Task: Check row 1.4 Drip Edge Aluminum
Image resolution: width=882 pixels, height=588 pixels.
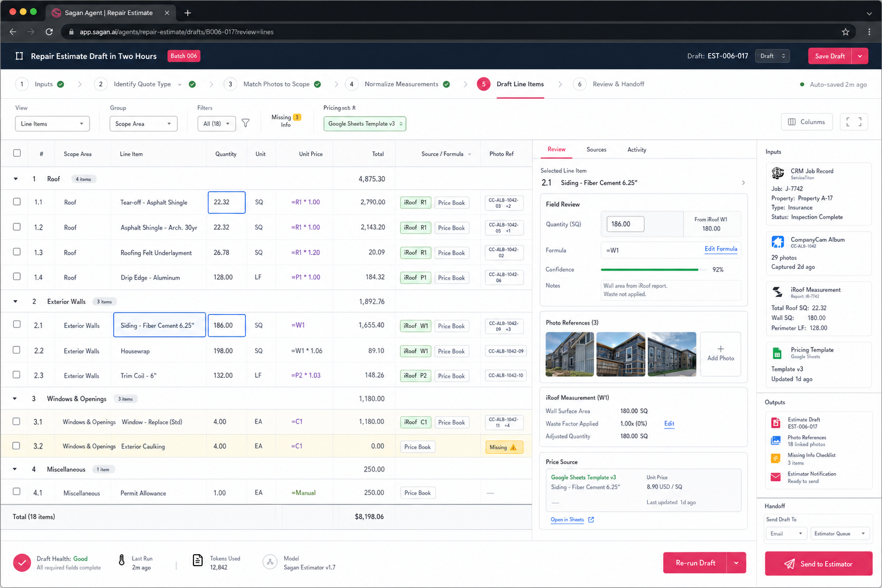Action: (17, 276)
